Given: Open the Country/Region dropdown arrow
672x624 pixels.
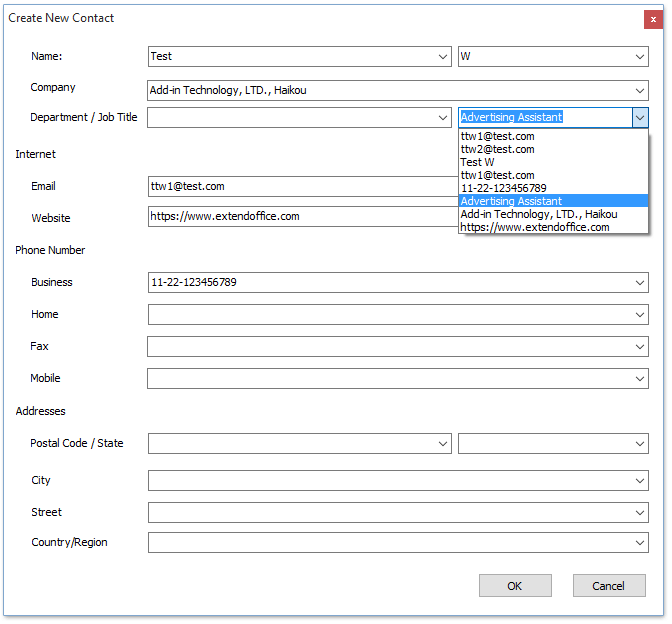Looking at the screenshot, I should 640,543.
